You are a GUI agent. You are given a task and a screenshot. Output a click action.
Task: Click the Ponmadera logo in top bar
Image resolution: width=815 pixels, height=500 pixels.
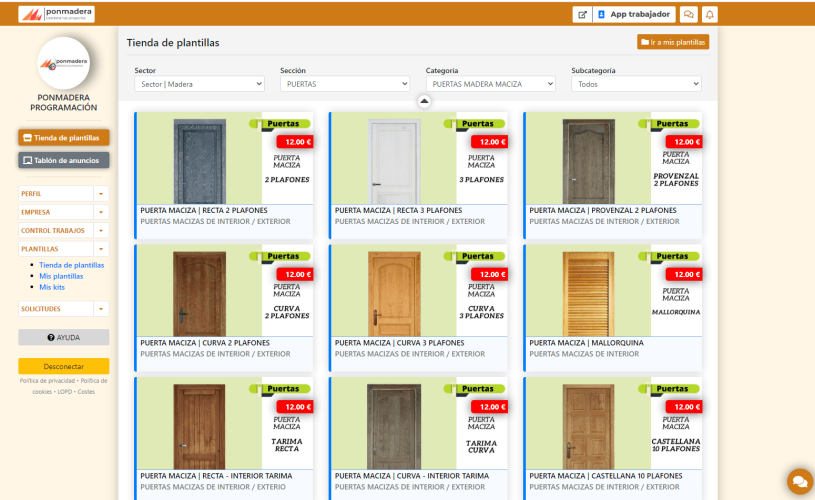(x=56, y=14)
